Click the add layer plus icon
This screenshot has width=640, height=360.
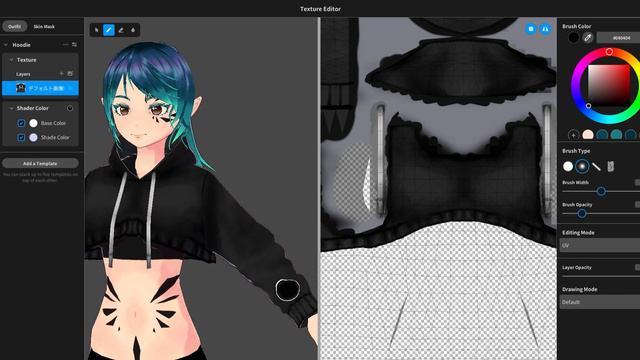(x=61, y=74)
